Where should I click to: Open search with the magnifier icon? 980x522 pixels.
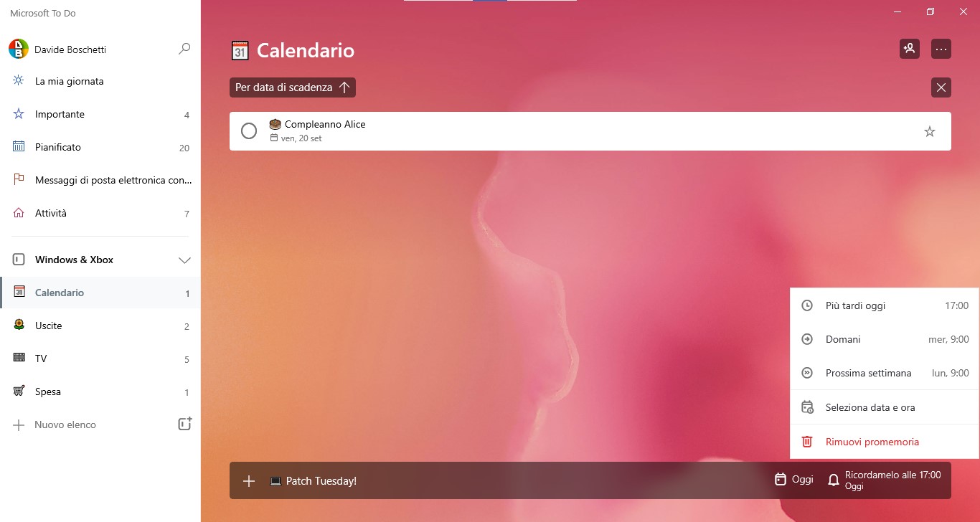pos(184,49)
